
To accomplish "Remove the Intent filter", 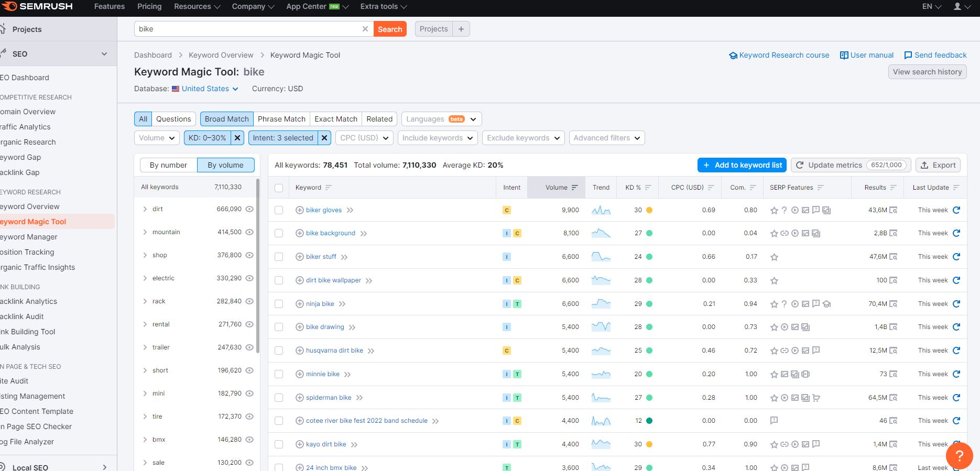I will (x=325, y=138).
